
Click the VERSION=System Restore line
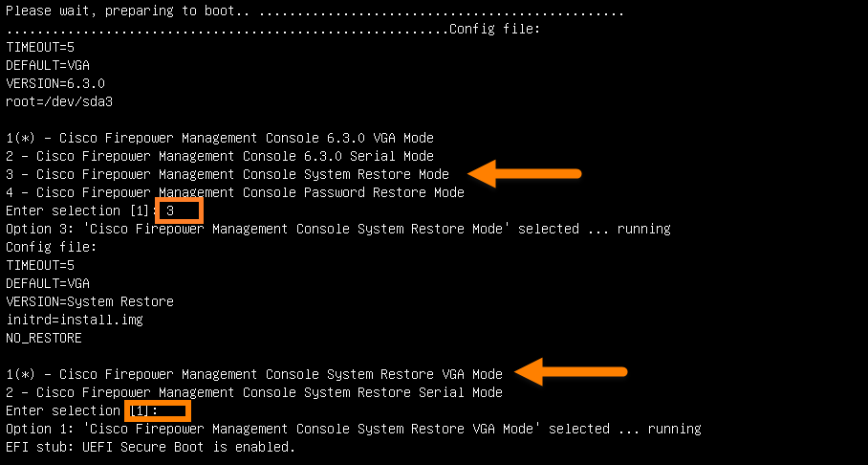[x=90, y=301]
